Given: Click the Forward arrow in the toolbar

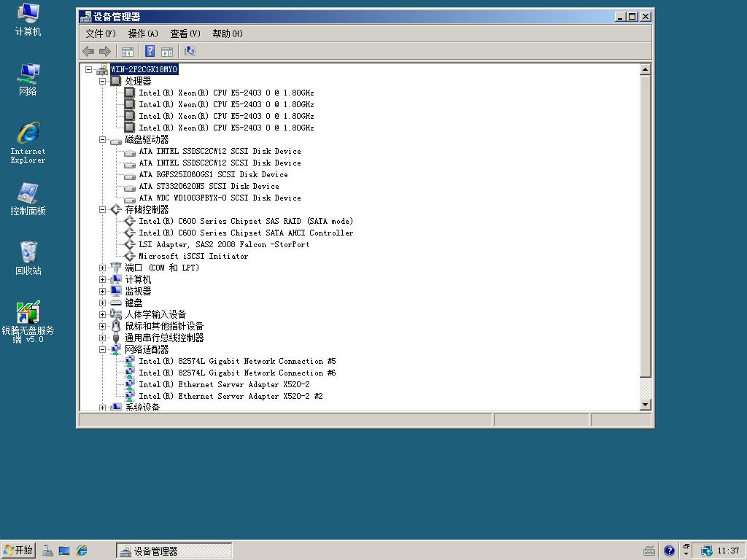Looking at the screenshot, I should (105, 52).
